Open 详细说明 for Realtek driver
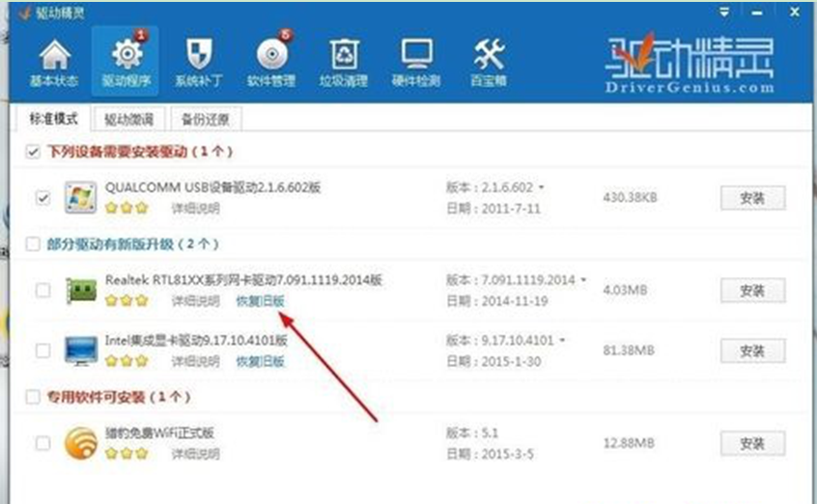The image size is (817, 504). coord(196,300)
